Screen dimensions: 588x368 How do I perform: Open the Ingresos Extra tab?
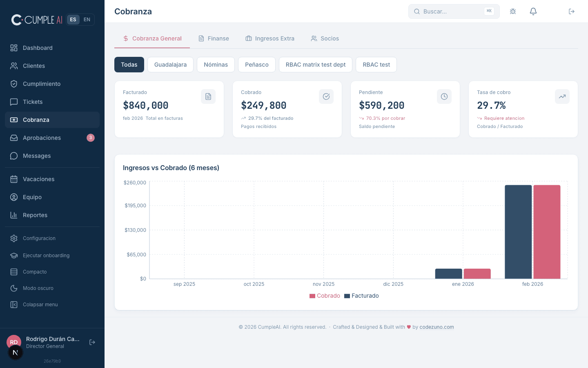(x=270, y=38)
